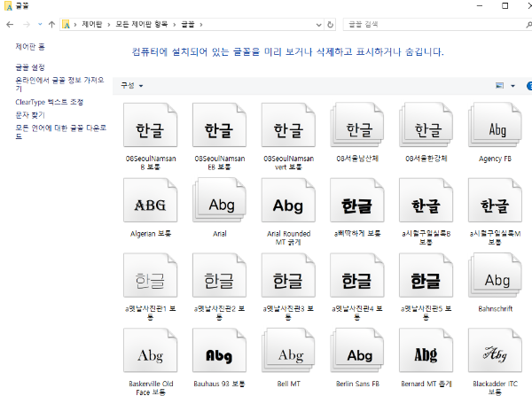Select the Blackadder ITC font icon
532x396 pixels.
coord(495,350)
